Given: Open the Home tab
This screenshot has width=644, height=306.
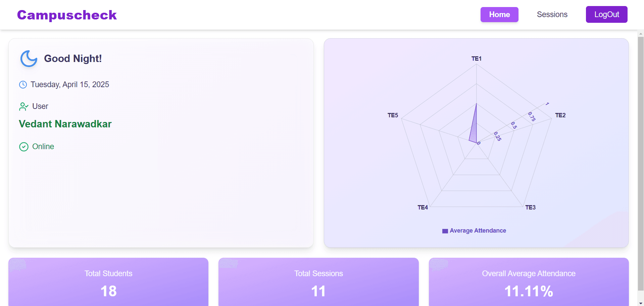Looking at the screenshot, I should pos(499,14).
